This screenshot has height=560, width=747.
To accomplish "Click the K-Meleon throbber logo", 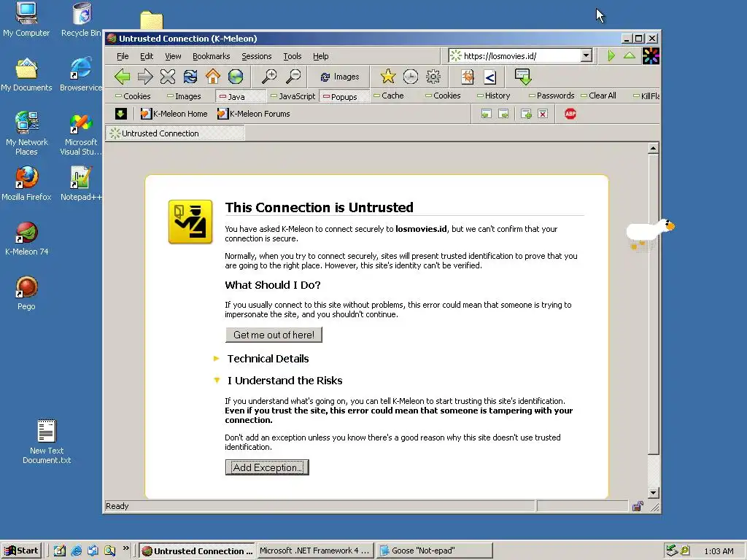I will (x=651, y=55).
